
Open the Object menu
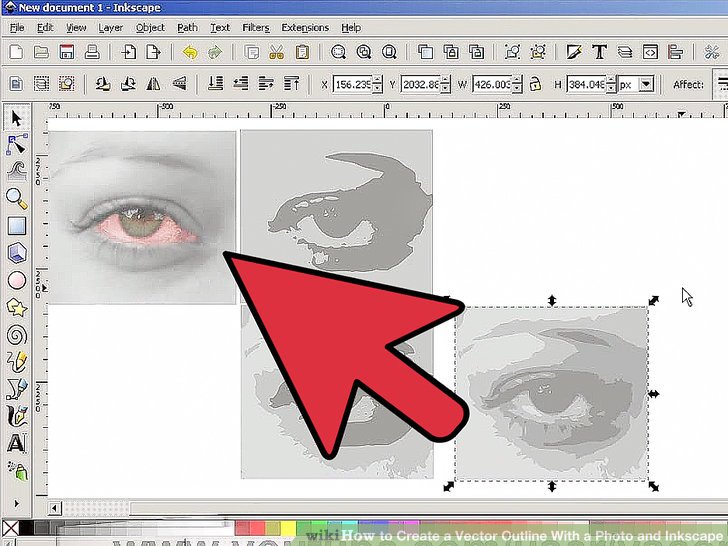point(150,28)
